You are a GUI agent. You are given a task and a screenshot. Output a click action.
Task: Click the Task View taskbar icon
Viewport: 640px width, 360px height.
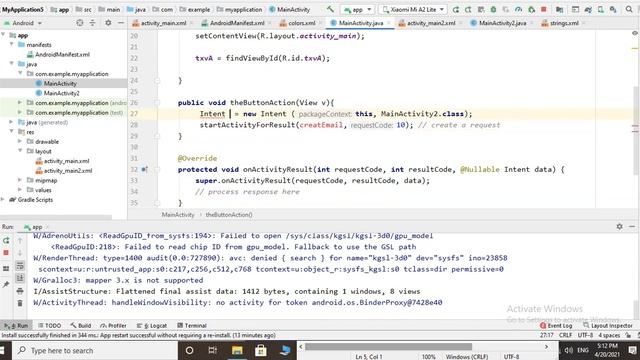213,350
